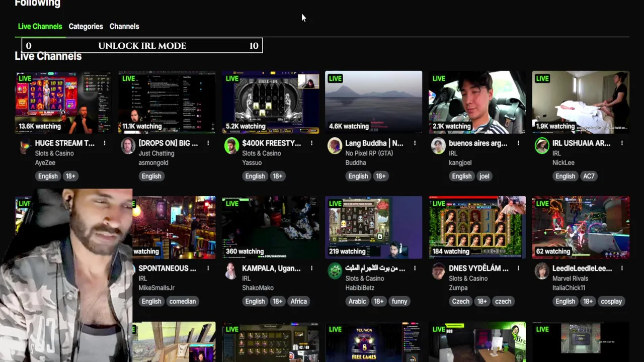The width and height of the screenshot is (644, 362).
Task: Open the LeedleLeedleLee... stream title
Action: (x=582, y=268)
